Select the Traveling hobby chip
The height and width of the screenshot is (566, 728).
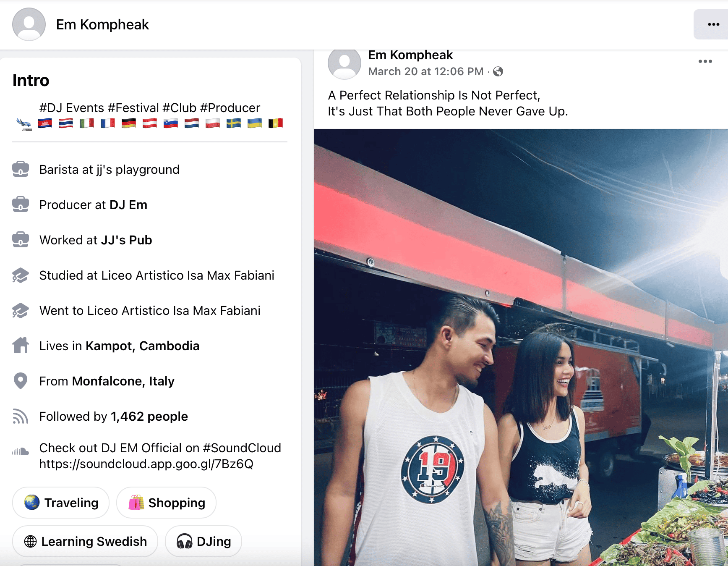(61, 503)
